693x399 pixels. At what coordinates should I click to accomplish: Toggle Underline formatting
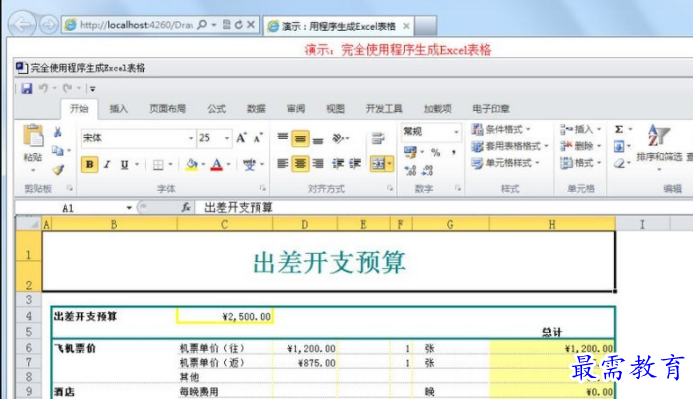(125, 164)
